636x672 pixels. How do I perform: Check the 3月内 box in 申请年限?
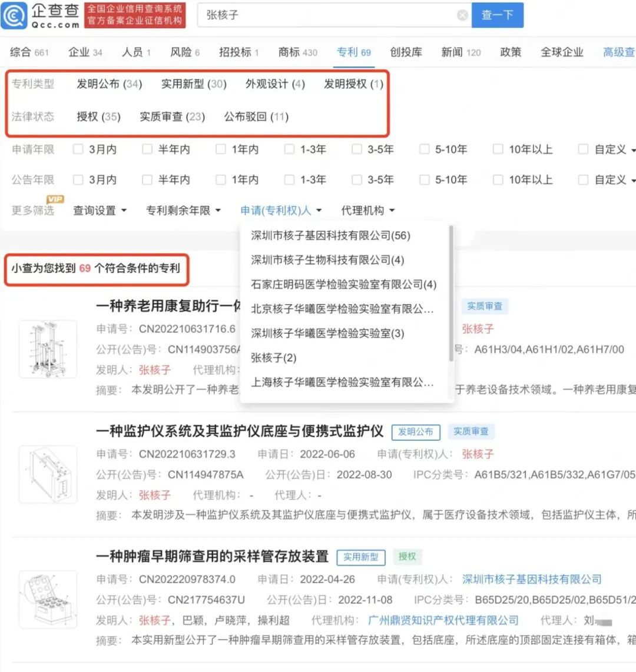(78, 149)
